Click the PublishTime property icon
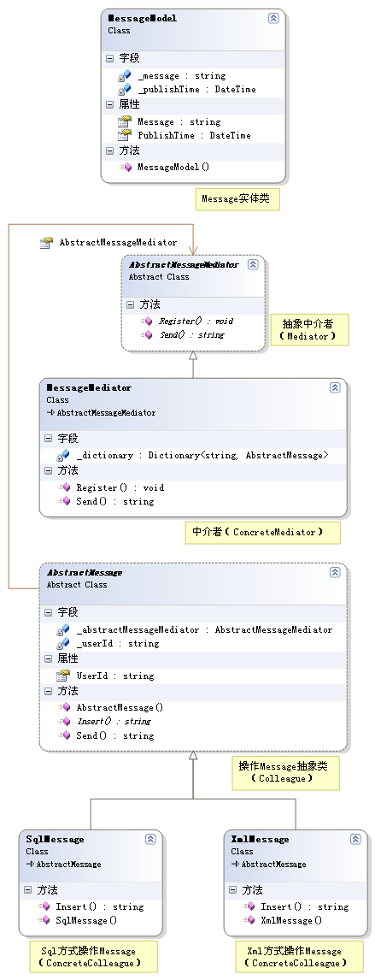This screenshot has width=375, height=980. point(125,135)
